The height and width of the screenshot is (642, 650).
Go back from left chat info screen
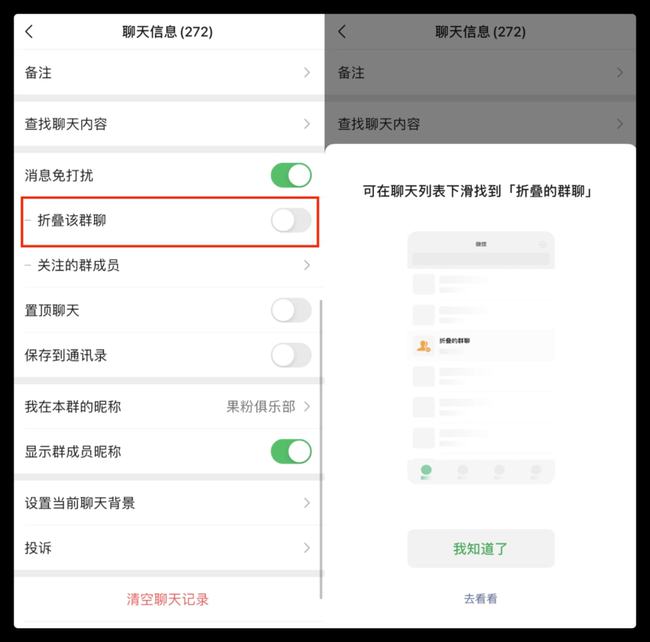(x=29, y=31)
